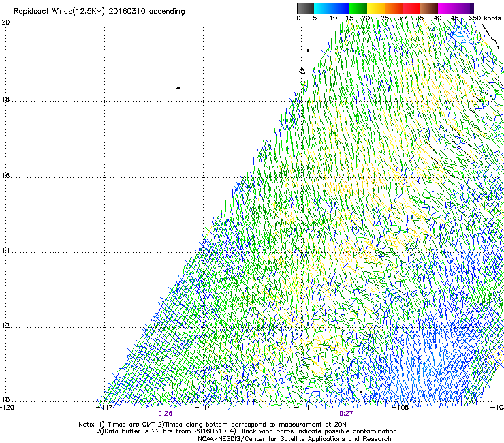
Task: Click the purple '9:27' time label
Action: (346, 414)
